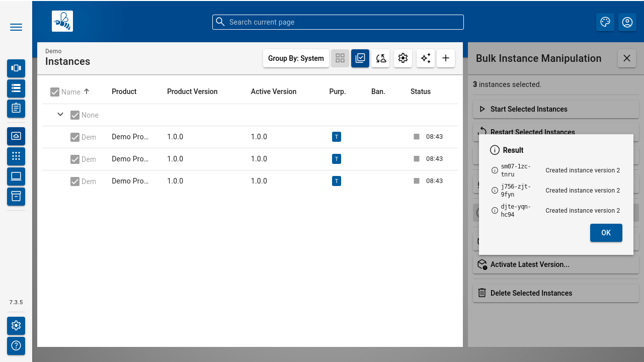The image size is (644, 362).
Task: Collapse the None group chevron
Action: pos(60,115)
